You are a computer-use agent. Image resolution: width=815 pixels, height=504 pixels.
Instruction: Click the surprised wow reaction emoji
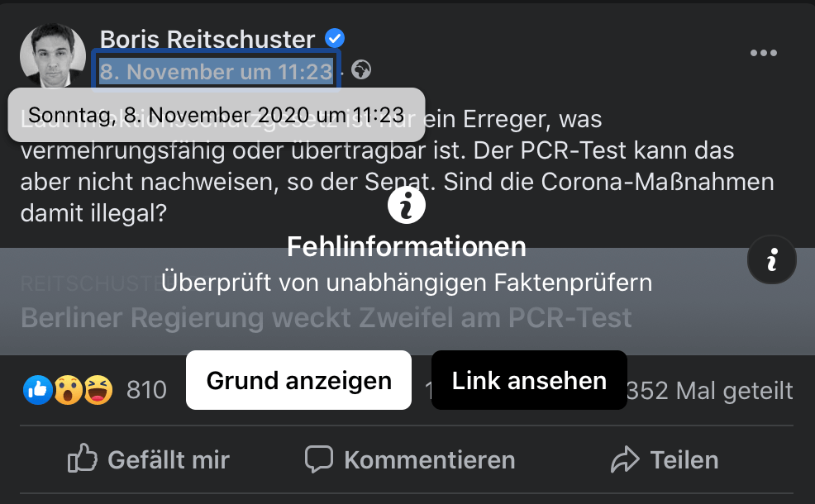pyautogui.click(x=68, y=389)
